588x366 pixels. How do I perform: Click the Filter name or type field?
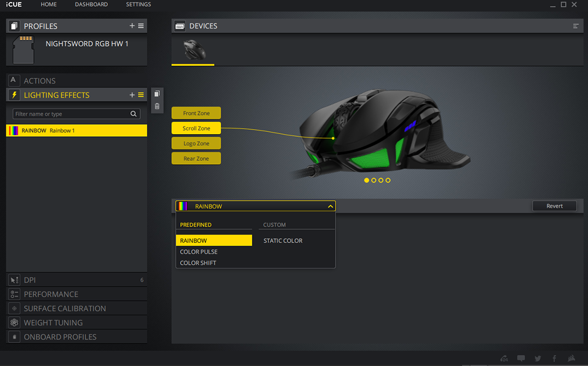point(71,114)
